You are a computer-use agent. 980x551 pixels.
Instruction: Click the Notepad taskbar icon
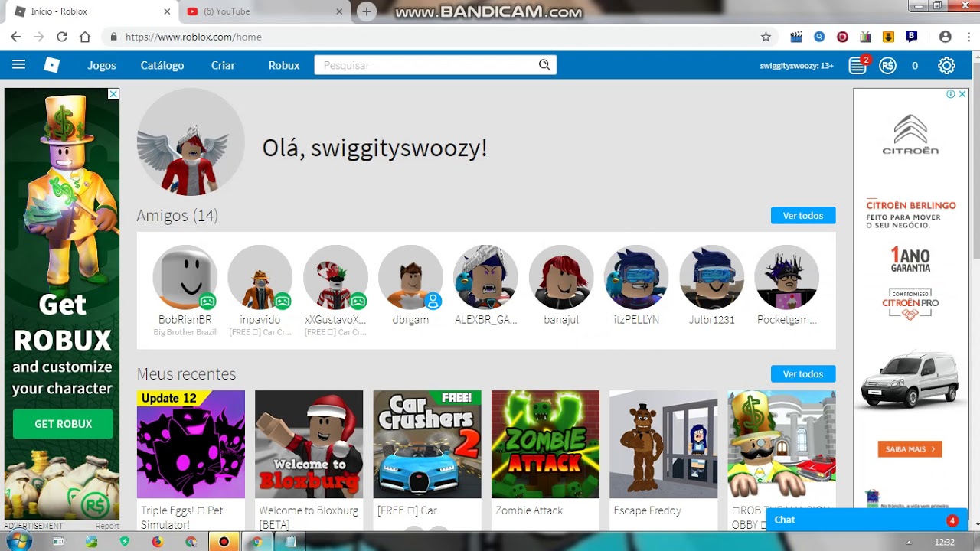tap(290, 542)
